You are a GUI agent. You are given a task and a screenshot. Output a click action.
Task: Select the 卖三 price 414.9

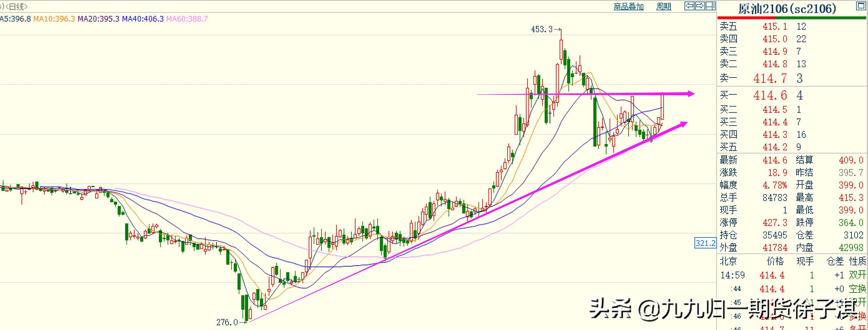tap(775, 51)
